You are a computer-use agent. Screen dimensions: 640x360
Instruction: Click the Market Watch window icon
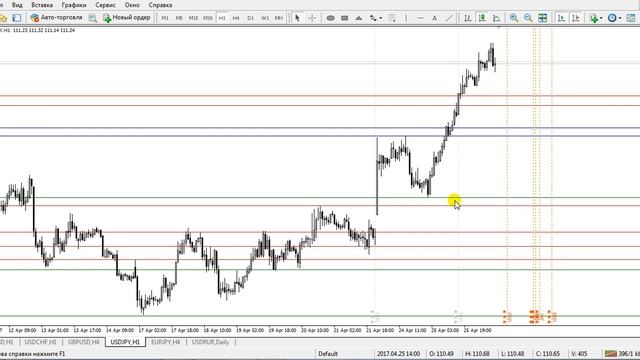coord(17,18)
